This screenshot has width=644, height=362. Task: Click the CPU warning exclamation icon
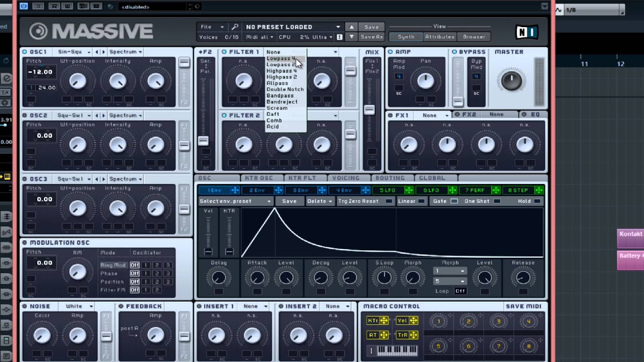(x=340, y=37)
